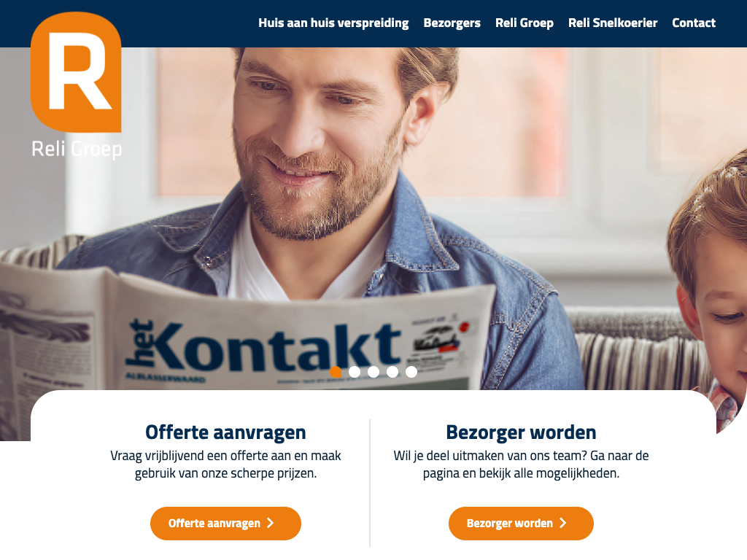Click the Reli Groep text under logo
Image resolution: width=747 pixels, height=560 pixels.
(x=77, y=149)
